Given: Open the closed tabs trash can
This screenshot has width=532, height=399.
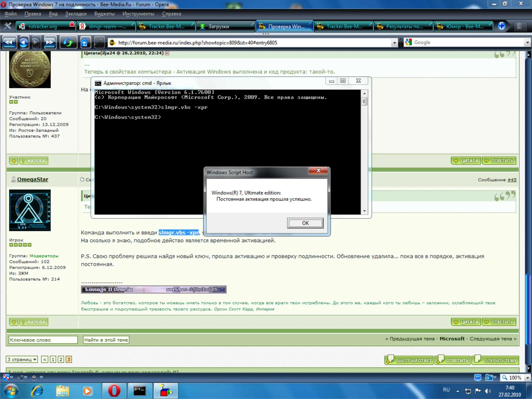Looking at the screenshot, I should [x=519, y=26].
